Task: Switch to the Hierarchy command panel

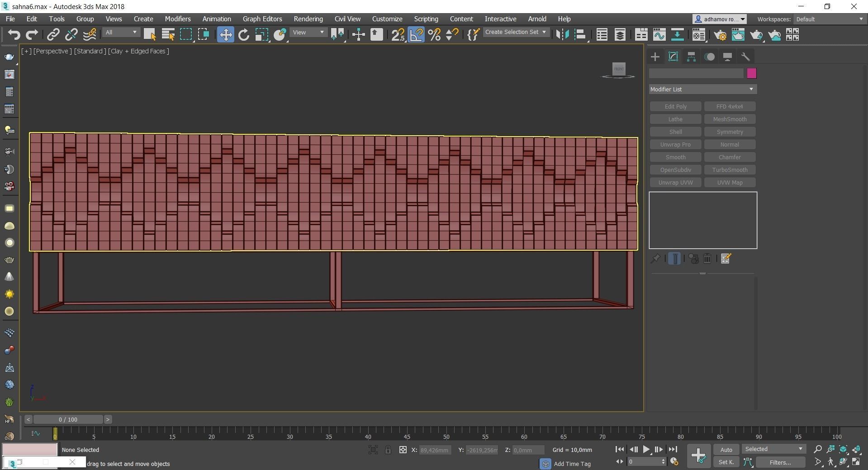Action: pos(691,57)
